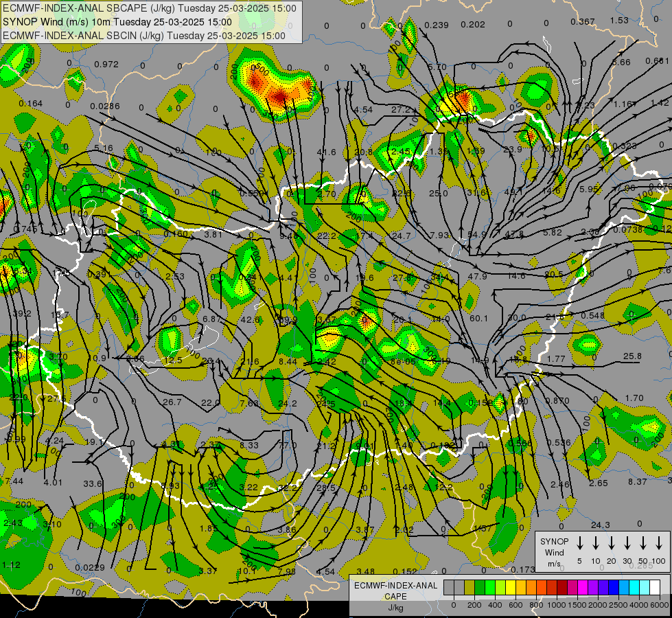Click the 5.16 value on map
This screenshot has width=672, height=618.
[103, 148]
